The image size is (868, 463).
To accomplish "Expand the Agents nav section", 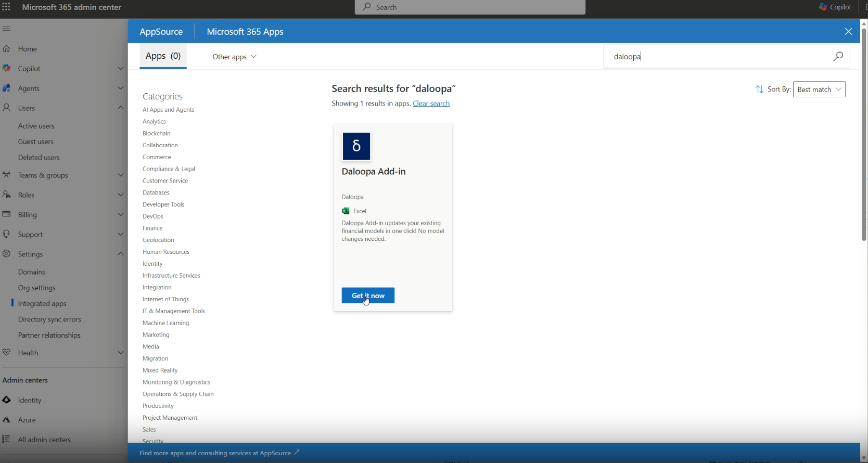I will pyautogui.click(x=121, y=88).
